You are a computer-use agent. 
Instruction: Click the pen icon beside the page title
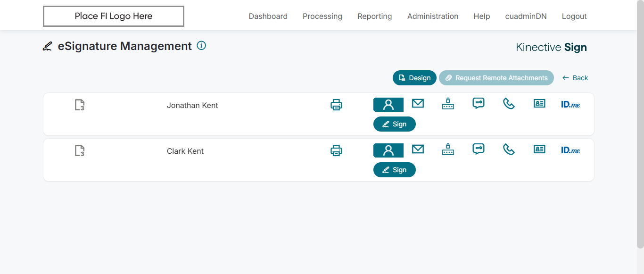pos(48,46)
